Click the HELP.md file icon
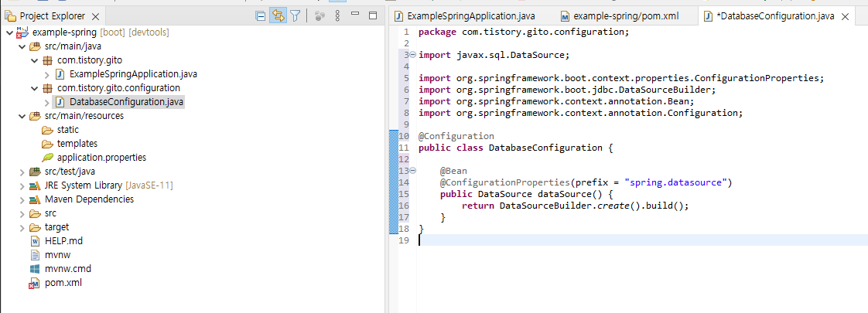 coord(35,241)
